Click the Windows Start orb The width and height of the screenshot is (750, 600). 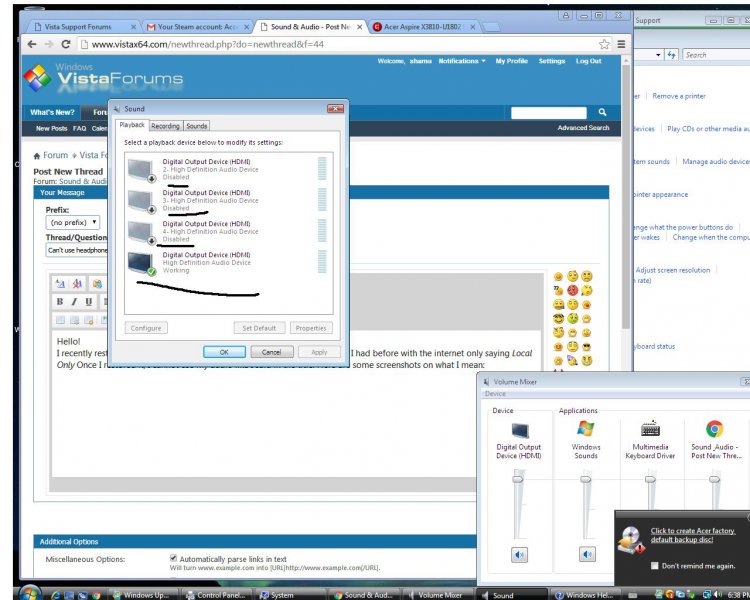coord(30,593)
